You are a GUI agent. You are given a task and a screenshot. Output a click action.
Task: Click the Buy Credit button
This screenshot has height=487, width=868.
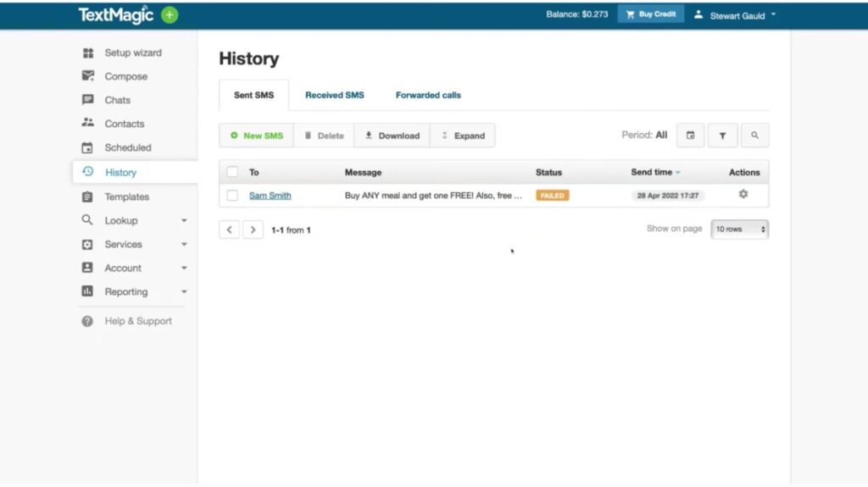[651, 14]
